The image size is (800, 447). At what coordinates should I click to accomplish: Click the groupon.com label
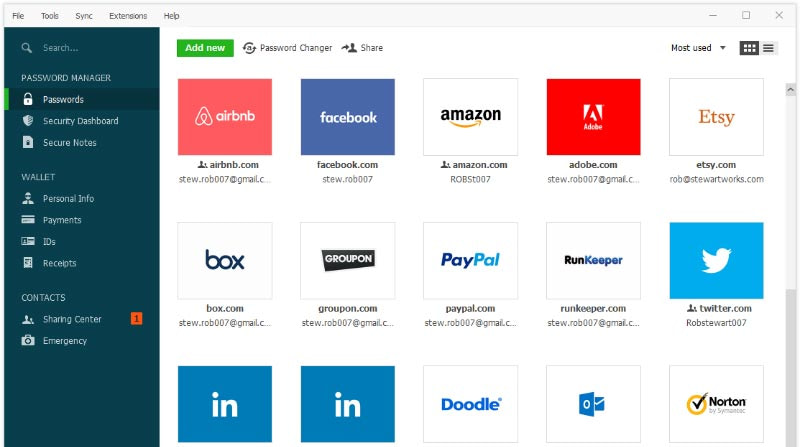coord(347,308)
